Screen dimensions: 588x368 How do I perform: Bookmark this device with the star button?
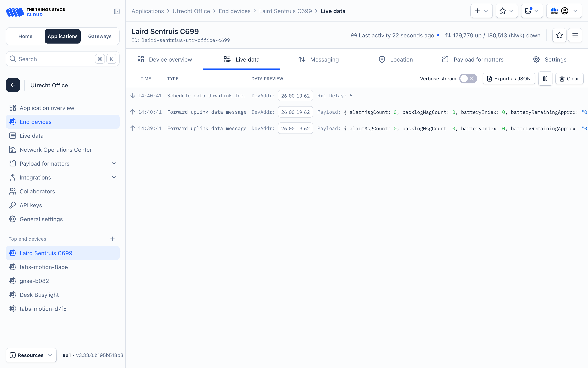(x=559, y=35)
